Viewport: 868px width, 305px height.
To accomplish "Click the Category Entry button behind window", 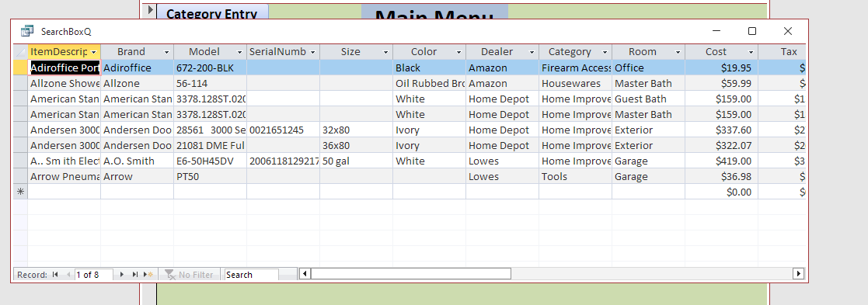I will pos(213,12).
